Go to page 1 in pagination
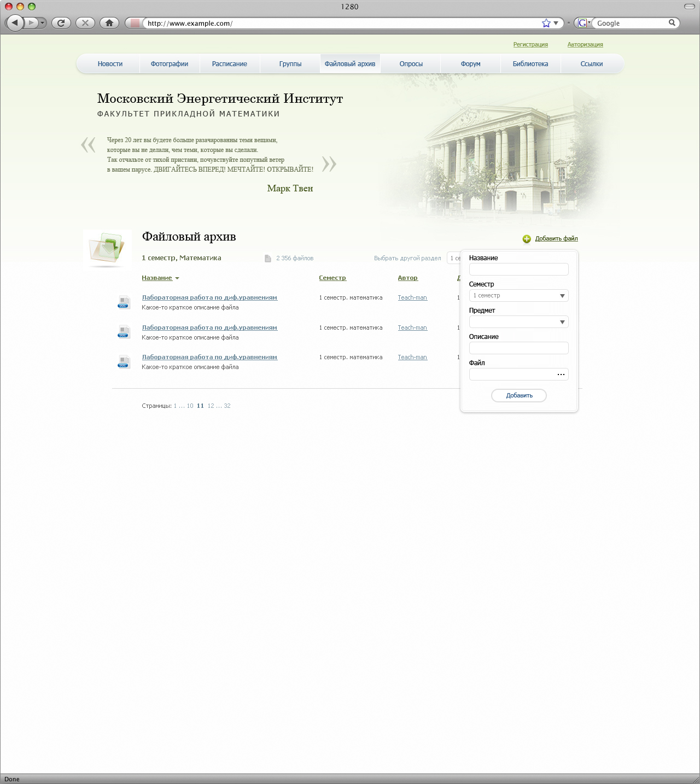Screen dimensions: 700x784 pyautogui.click(x=175, y=406)
